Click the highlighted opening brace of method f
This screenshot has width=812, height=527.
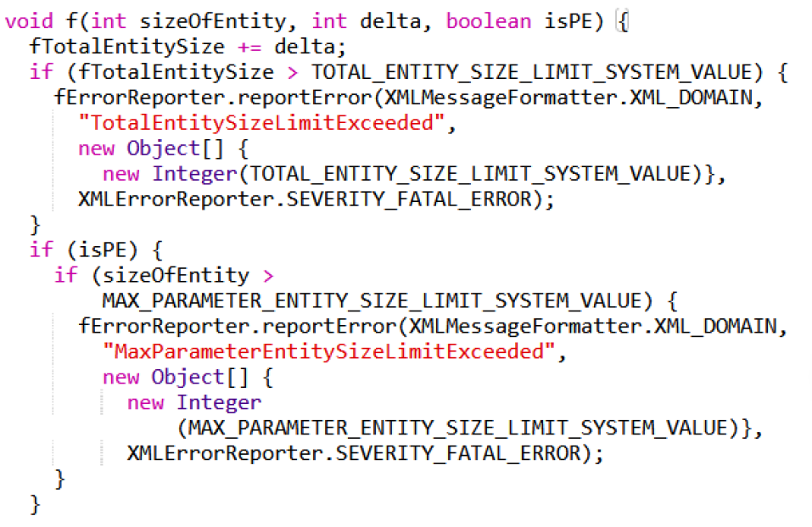click(623, 22)
